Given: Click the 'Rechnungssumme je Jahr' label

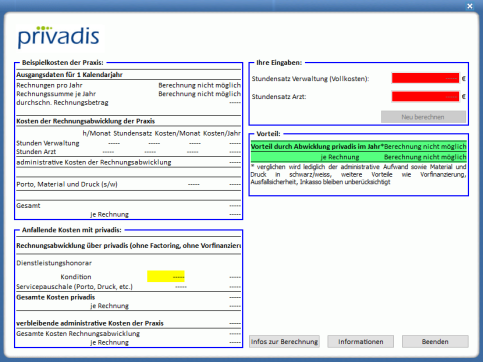Looking at the screenshot, I should pyautogui.click(x=56, y=94).
